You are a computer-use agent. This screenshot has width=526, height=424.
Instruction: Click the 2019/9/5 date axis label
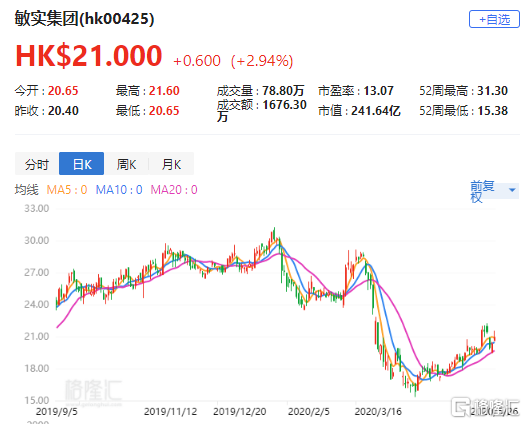click(56, 412)
